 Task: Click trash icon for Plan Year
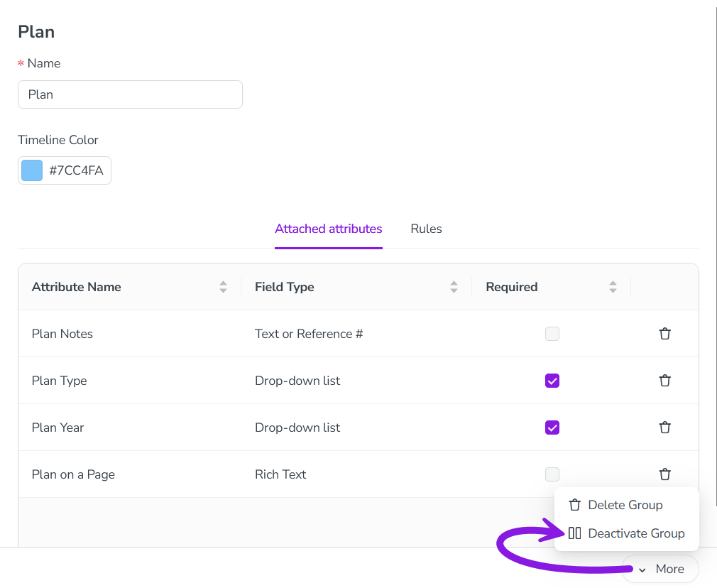665,428
